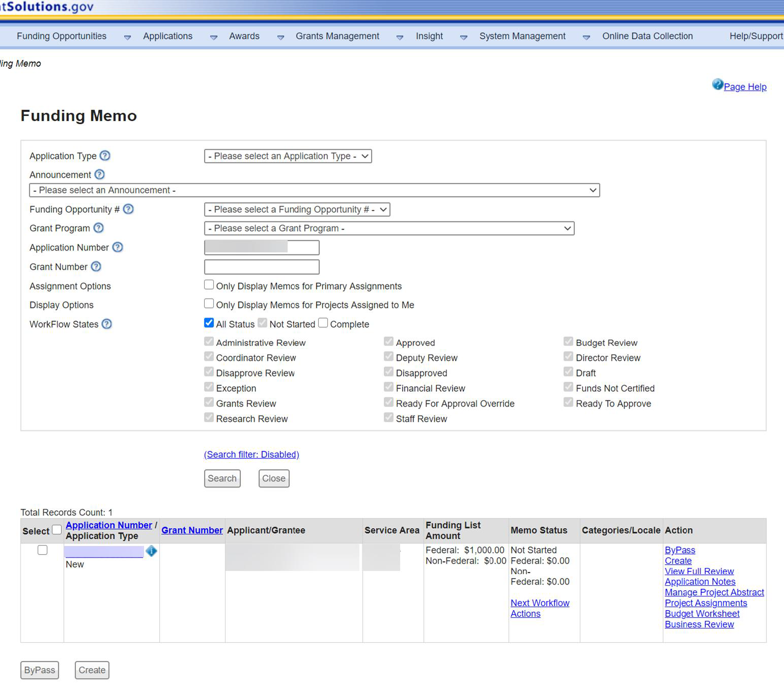This screenshot has height=689, width=784.
Task: Expand the Announcement selection dropdown
Action: pos(314,190)
